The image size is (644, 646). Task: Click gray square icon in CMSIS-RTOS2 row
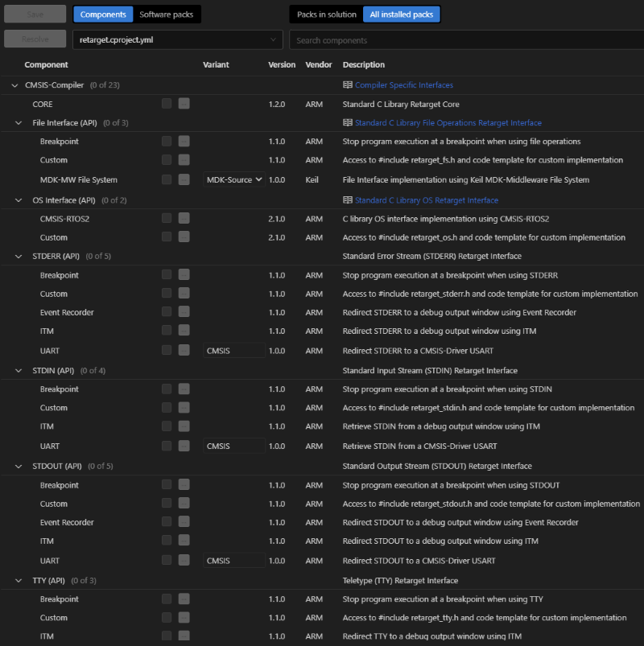tap(184, 219)
